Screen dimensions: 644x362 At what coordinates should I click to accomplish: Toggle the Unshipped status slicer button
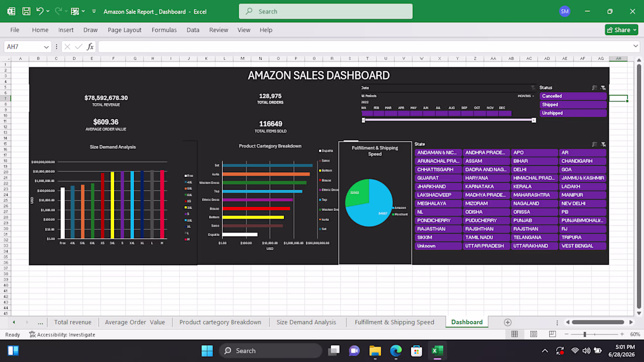[573, 113]
